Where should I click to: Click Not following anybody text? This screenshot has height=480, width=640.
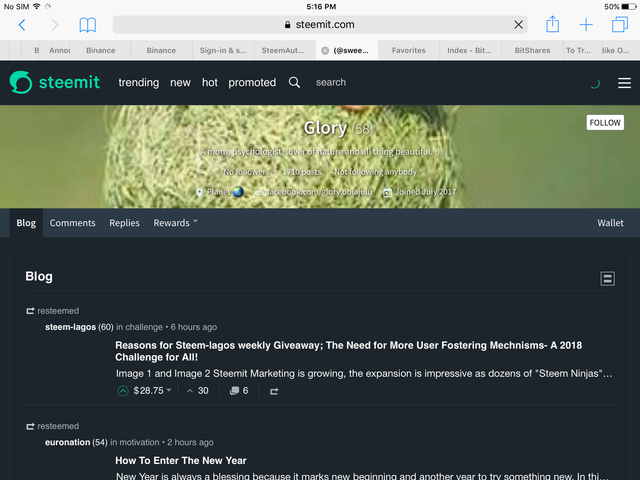click(375, 172)
